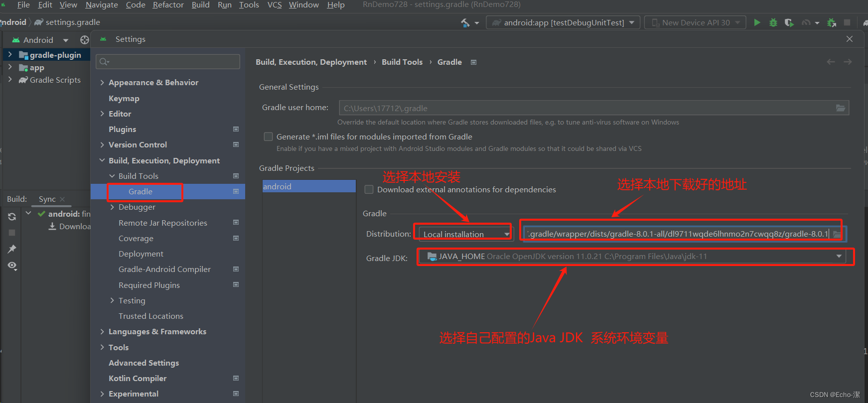Viewport: 868px width, 403px height.
Task: Click the project-level icon beside the Gradle breadcrumb
Action: [474, 62]
